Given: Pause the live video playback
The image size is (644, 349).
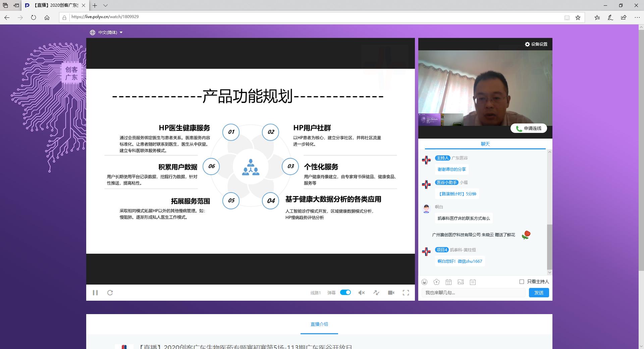Looking at the screenshot, I should pyautogui.click(x=95, y=292).
